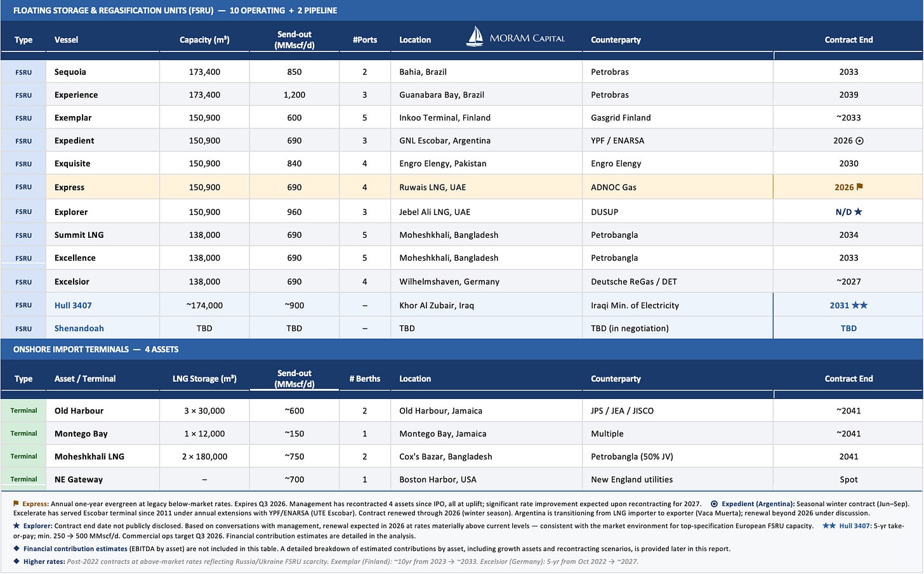Select the Wilhelmshaven, Germany location
924x574 pixels.
coord(449,282)
